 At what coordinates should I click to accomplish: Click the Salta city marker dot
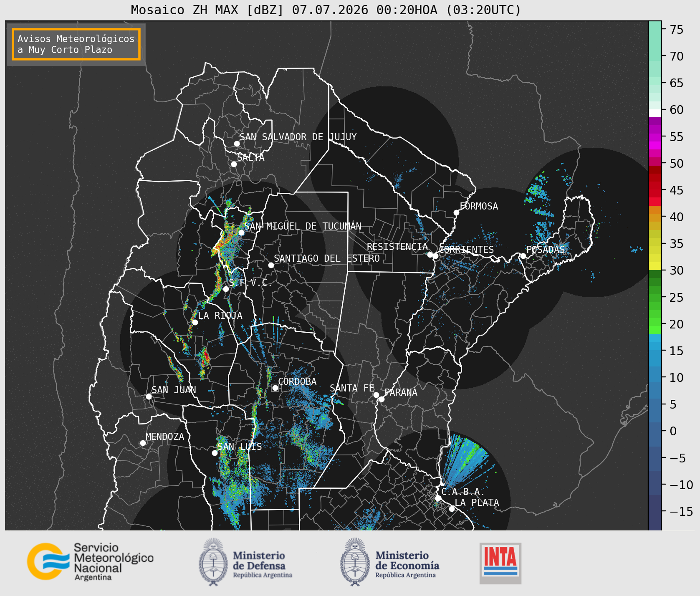[x=234, y=164]
